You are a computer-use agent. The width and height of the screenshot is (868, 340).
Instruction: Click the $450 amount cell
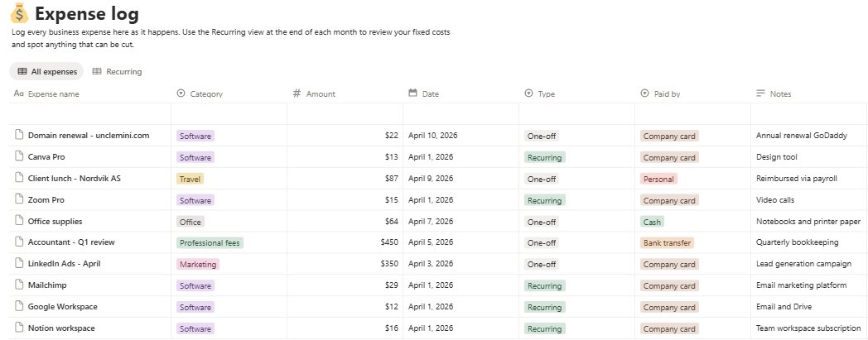[x=345, y=242]
